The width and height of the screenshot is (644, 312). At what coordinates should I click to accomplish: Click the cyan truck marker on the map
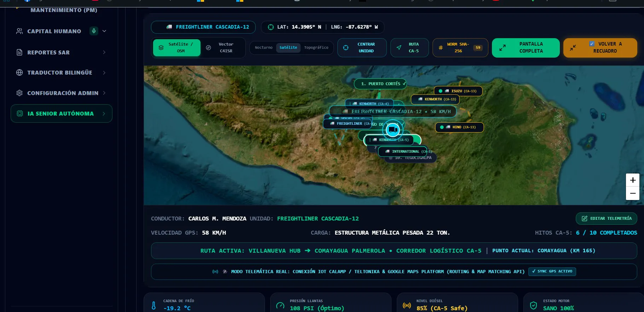click(393, 130)
